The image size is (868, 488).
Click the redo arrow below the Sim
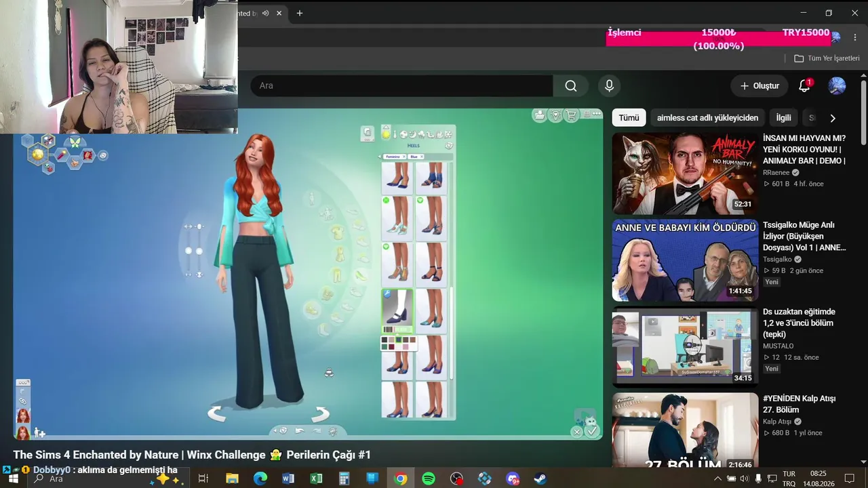tap(316, 430)
